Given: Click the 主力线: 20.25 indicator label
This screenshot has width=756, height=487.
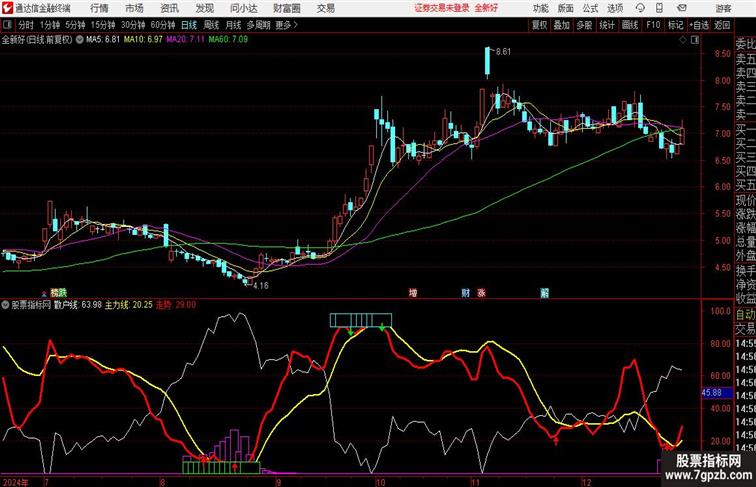Looking at the screenshot, I should (129, 305).
